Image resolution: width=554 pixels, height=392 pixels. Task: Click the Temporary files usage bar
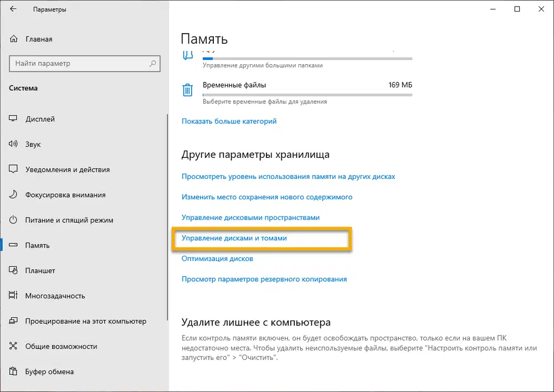pos(307,95)
